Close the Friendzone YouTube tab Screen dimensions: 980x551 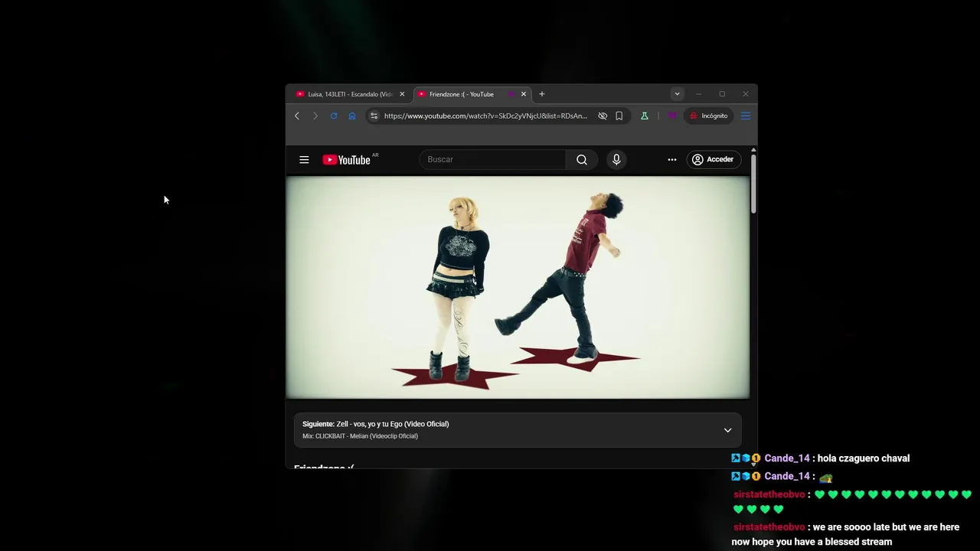524,94
